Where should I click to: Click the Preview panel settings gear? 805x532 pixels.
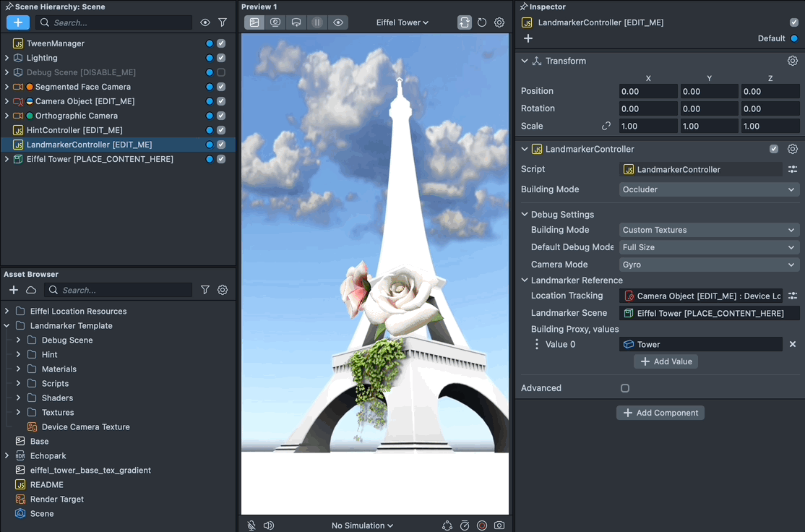coord(499,22)
